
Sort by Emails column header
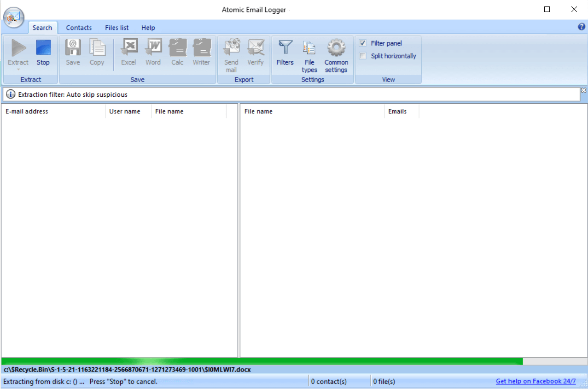coord(402,111)
